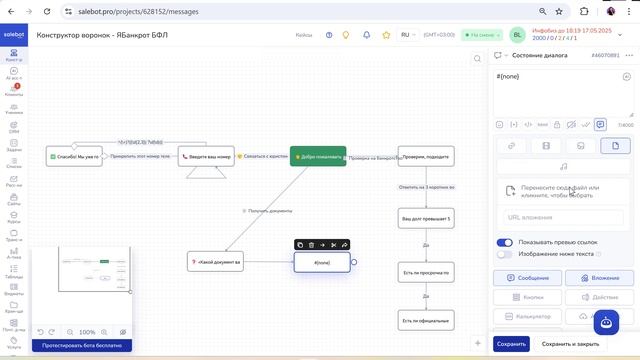Open floating chatbot assistant button
This screenshot has height=360, width=640.
point(606,322)
